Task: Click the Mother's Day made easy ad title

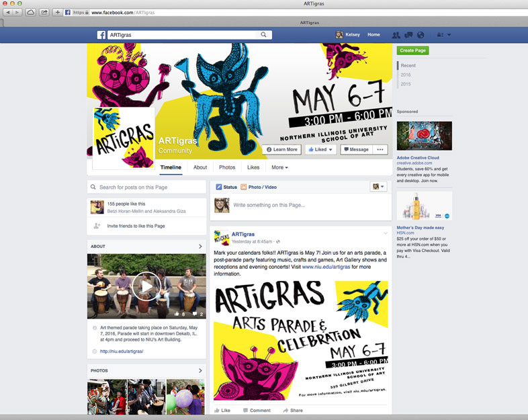Action: point(421,228)
